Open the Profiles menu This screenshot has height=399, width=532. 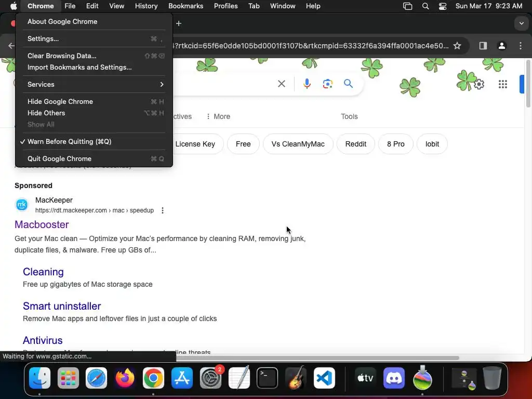(225, 6)
